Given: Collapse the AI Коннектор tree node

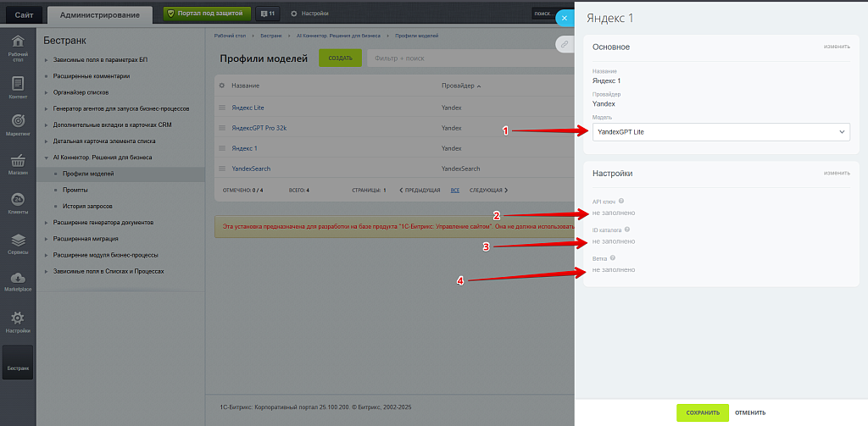Looking at the screenshot, I should point(46,158).
